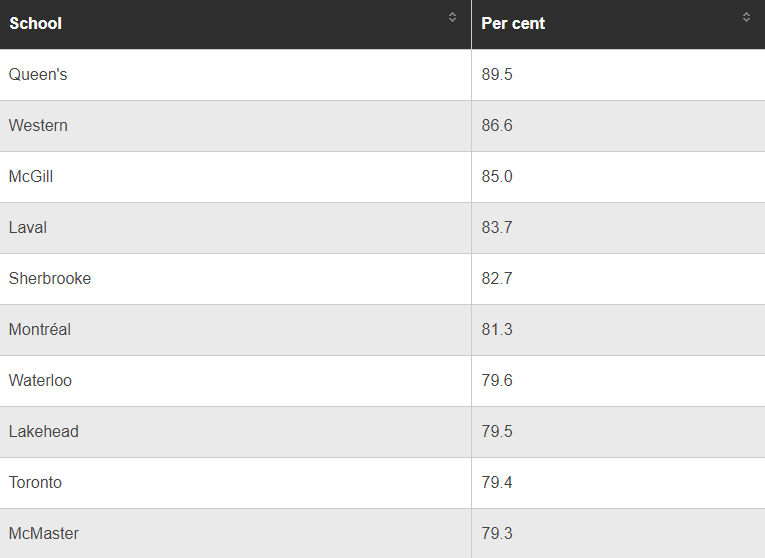
Task: Select the 83.7 percentage cell
Action: (497, 228)
